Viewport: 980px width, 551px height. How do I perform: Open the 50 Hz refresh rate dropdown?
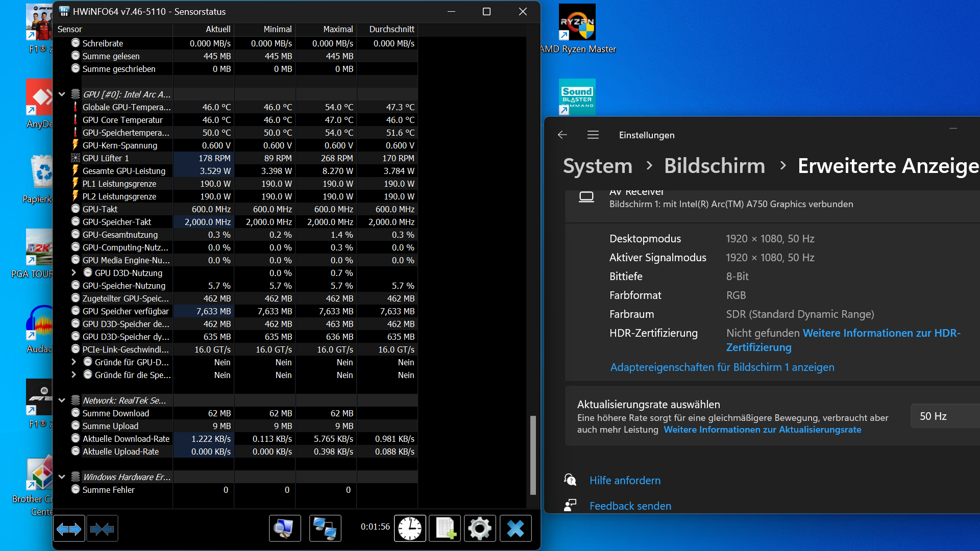944,416
